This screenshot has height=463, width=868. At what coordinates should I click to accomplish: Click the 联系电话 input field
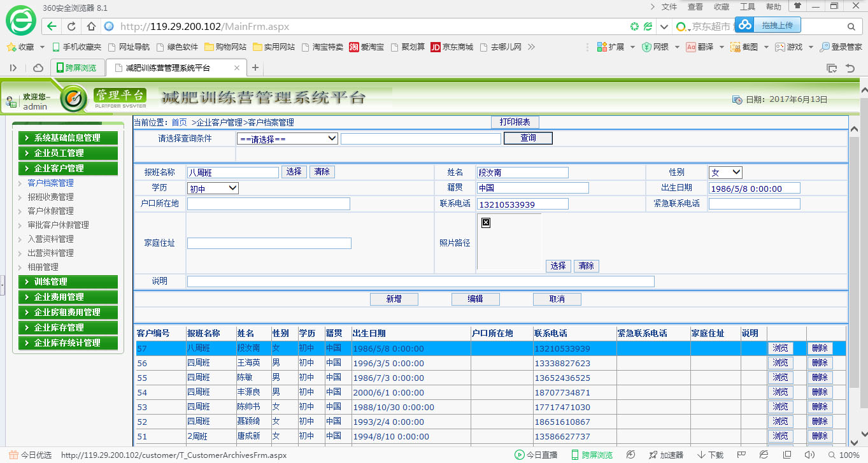[x=522, y=204]
